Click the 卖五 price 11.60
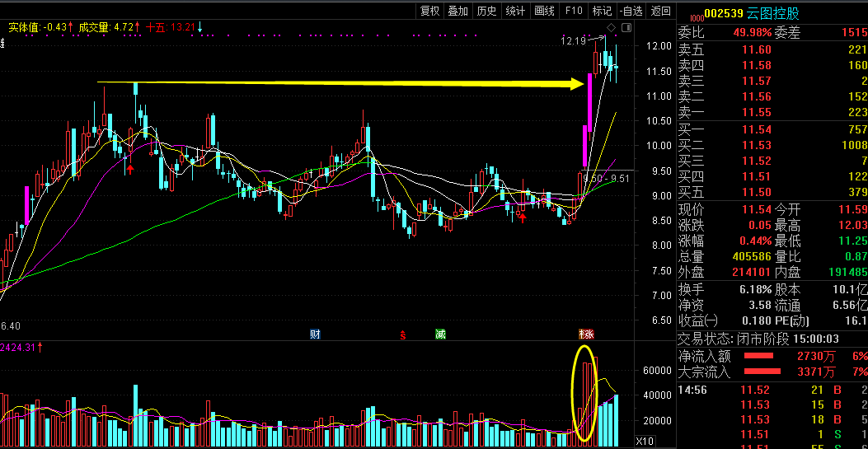Screen dimensions: 868x449 pyautogui.click(x=756, y=49)
